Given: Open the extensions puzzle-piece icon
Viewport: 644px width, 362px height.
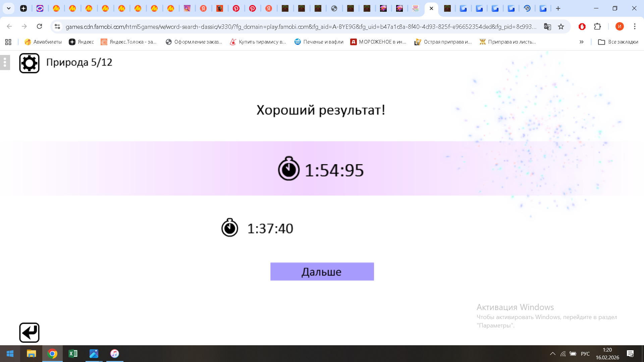Looking at the screenshot, I should coord(597,26).
